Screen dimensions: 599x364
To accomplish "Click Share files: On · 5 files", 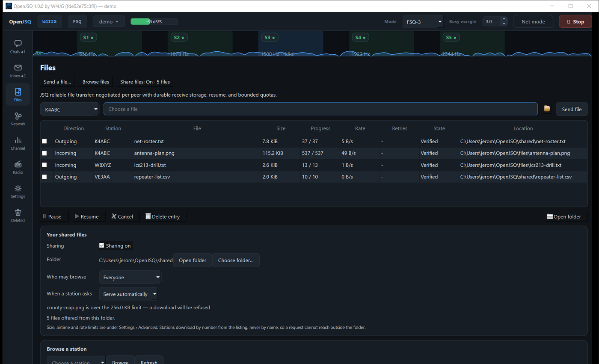I will pyautogui.click(x=145, y=82).
